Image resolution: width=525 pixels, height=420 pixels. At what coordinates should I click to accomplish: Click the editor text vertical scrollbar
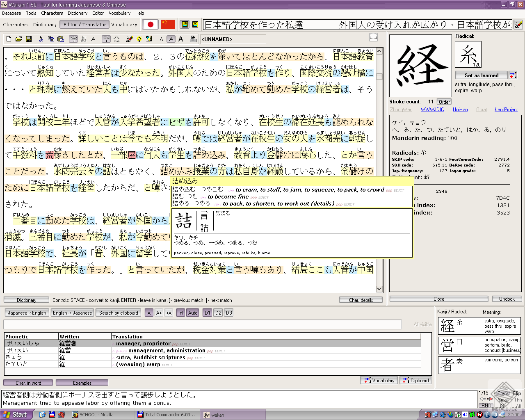379,170
